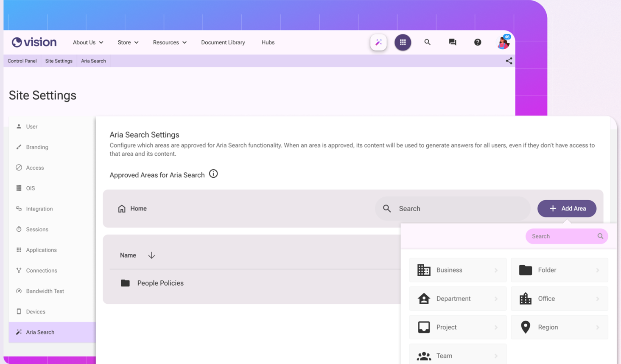This screenshot has width=621, height=364.
Task: Click the Add Area button
Action: tap(567, 209)
